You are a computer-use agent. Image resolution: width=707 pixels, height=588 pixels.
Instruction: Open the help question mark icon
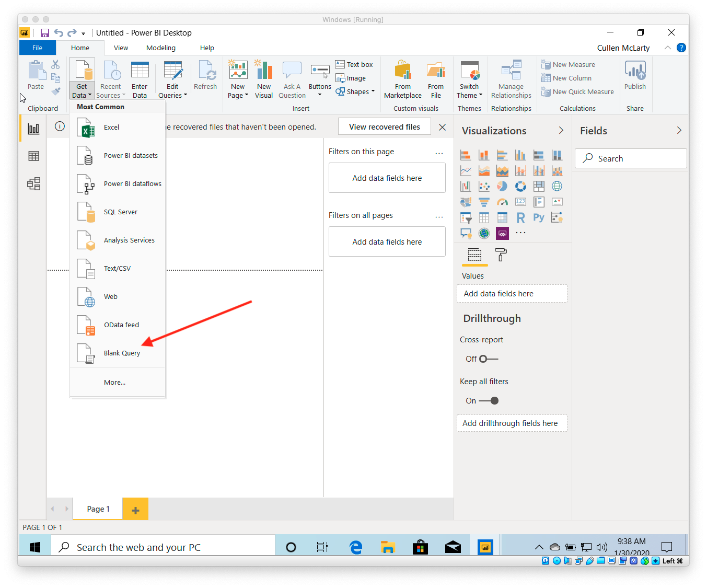(x=681, y=48)
